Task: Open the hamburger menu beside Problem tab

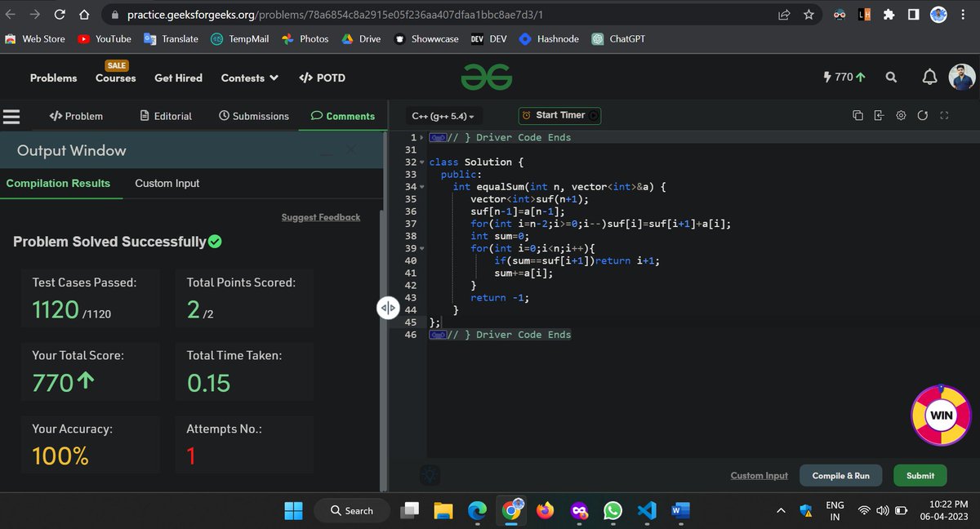Action: (11, 116)
